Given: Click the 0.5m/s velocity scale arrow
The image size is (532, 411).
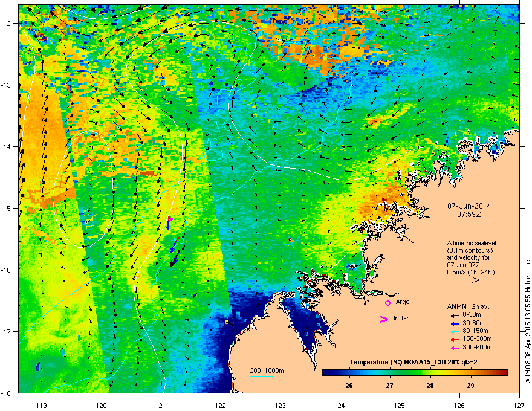Looking at the screenshot, I should [467, 280].
